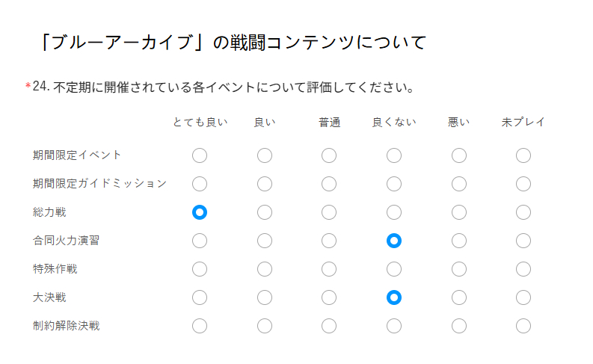Rate 期間限定イベント as とても良い
The image size is (593, 364).
pyautogui.click(x=200, y=155)
